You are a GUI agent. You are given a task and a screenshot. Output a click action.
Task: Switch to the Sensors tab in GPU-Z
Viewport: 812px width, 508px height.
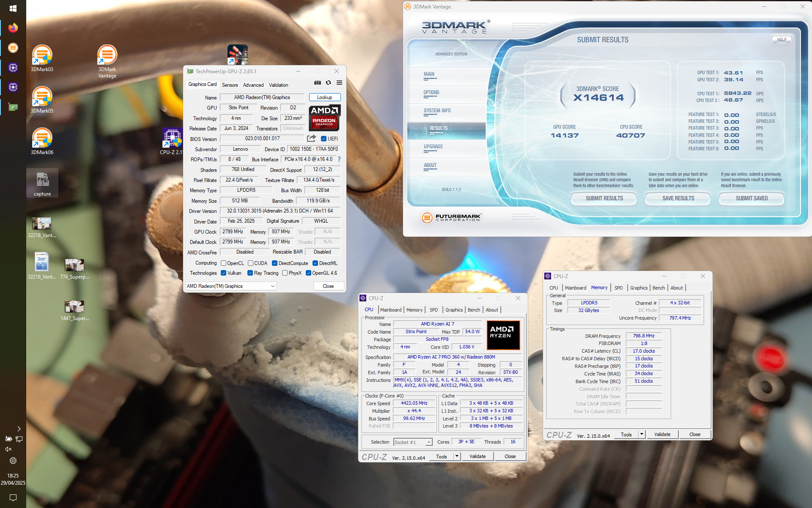pyautogui.click(x=230, y=85)
